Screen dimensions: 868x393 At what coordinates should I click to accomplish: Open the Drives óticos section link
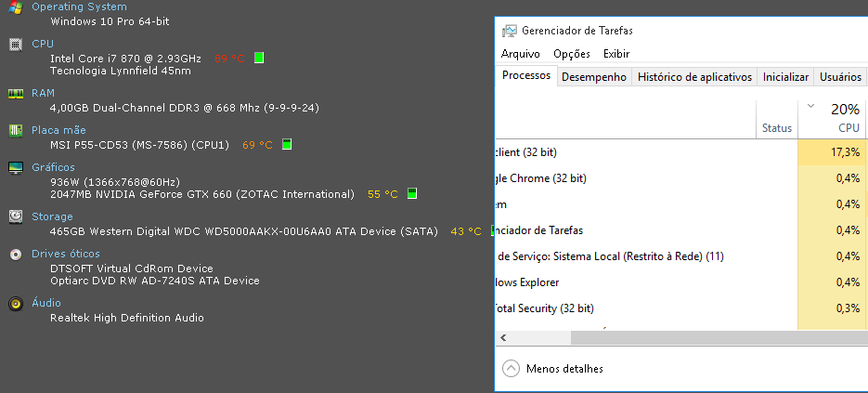(x=66, y=254)
